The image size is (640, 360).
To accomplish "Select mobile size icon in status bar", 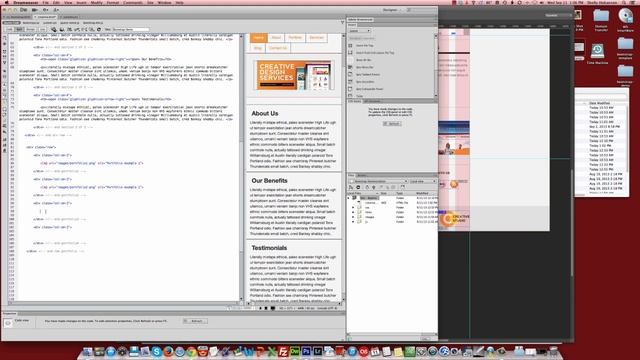I will [x=261, y=308].
